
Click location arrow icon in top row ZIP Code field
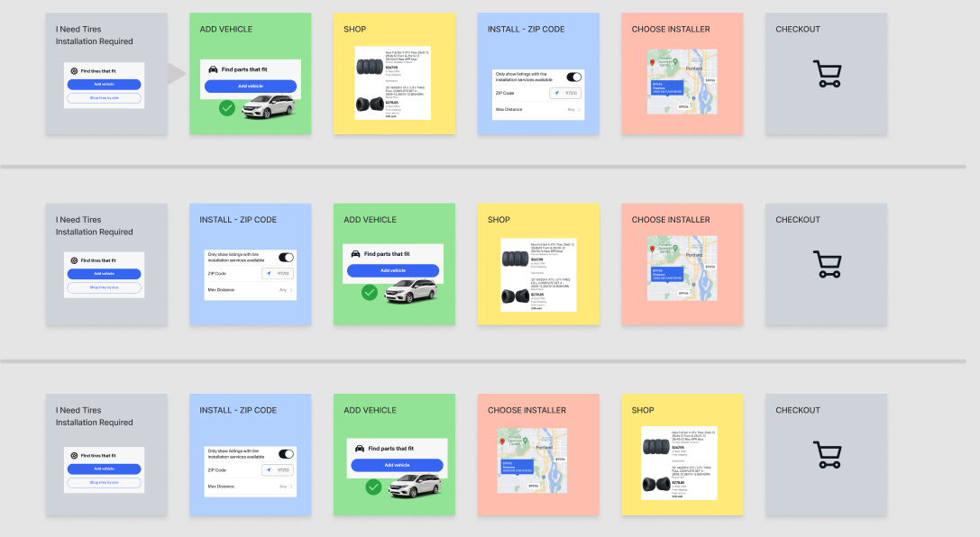[x=557, y=93]
